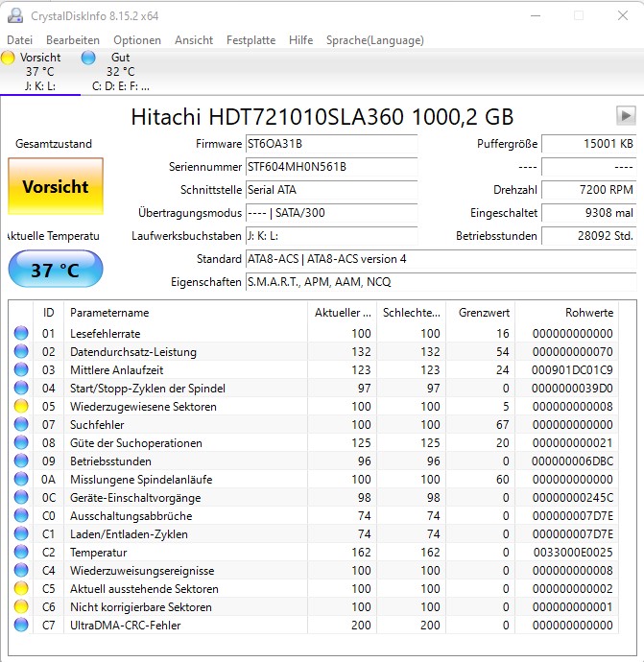Screen dimensions: 644x662
Task: Open the Datei menu
Action: pyautogui.click(x=20, y=40)
